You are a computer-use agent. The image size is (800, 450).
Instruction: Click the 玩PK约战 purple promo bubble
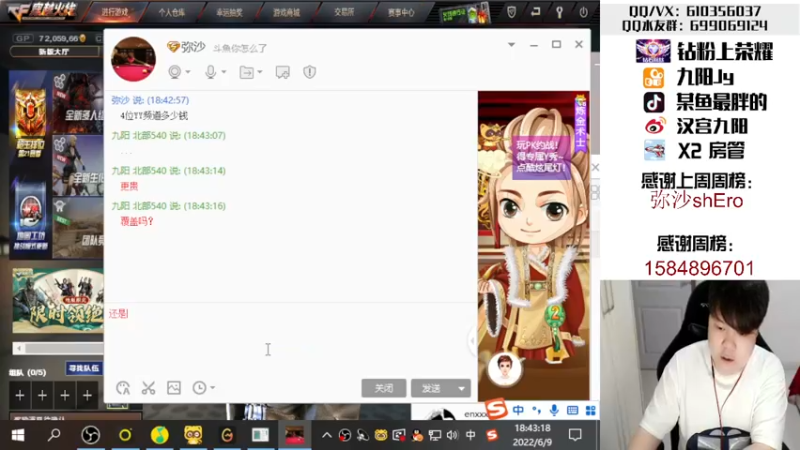point(541,157)
